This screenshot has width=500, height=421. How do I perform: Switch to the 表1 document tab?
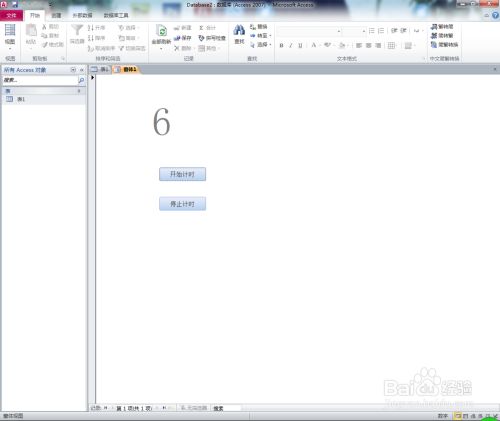pyautogui.click(x=100, y=69)
